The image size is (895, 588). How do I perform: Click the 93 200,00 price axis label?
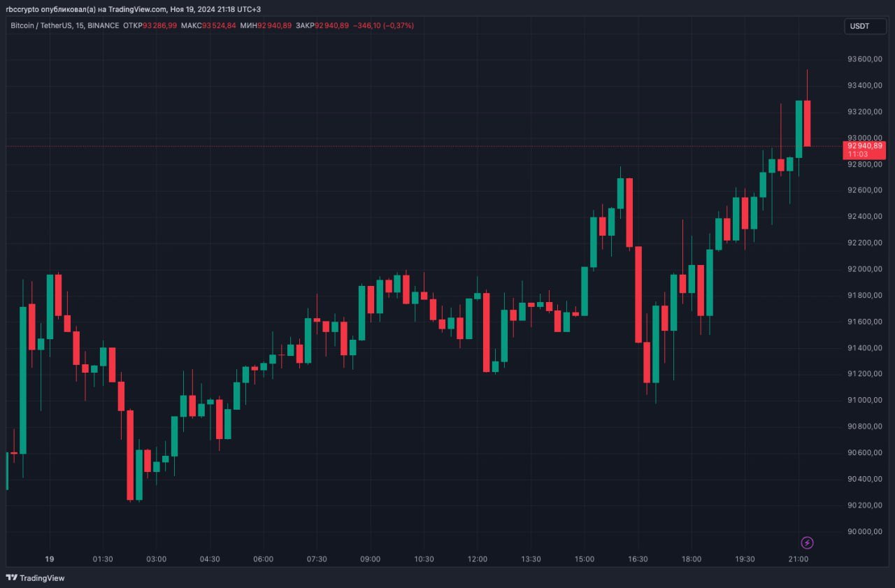[864, 111]
